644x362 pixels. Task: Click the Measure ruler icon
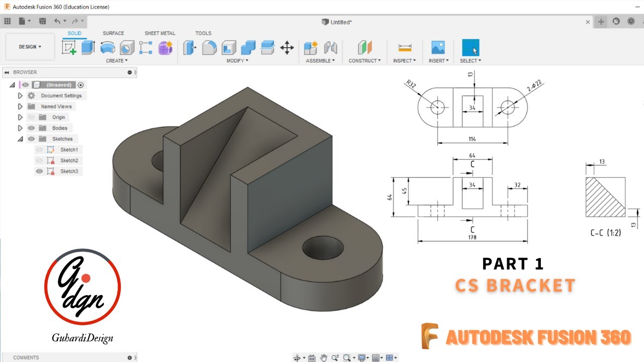pyautogui.click(x=405, y=48)
